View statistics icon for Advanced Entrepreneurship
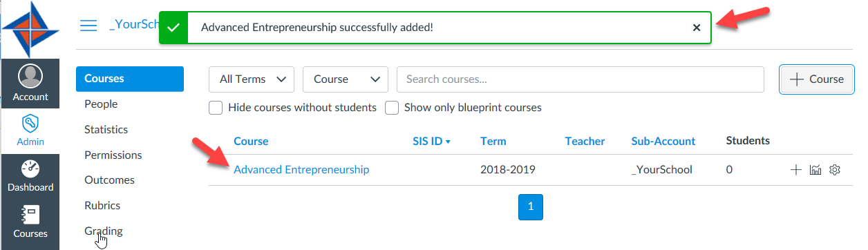Image resolution: width=868 pixels, height=250 pixels. pyautogui.click(x=815, y=170)
